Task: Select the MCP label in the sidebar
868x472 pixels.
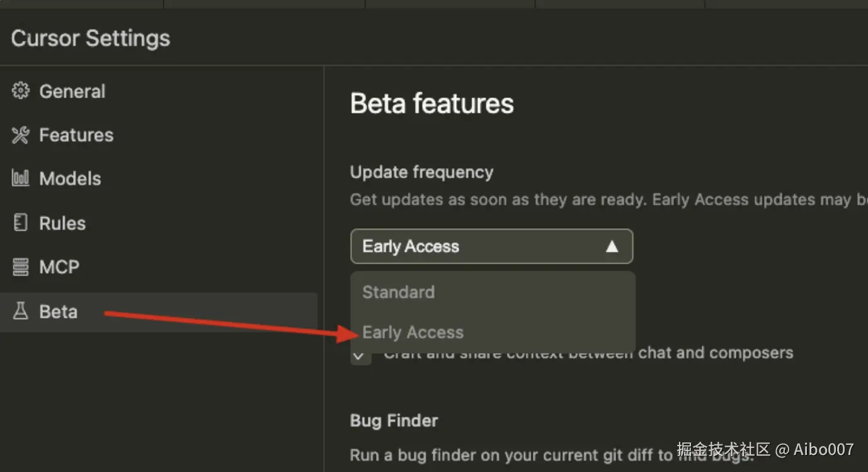Action: click(x=59, y=267)
